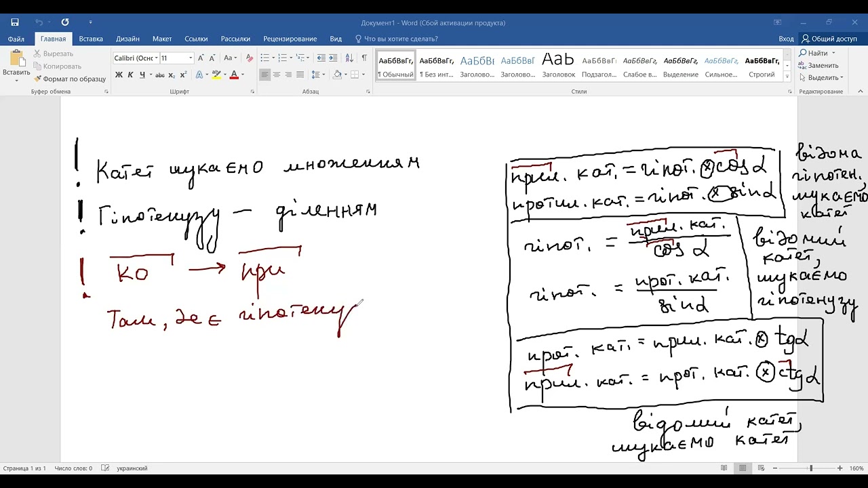Redo the action in the quick access toolbar

click(x=65, y=22)
